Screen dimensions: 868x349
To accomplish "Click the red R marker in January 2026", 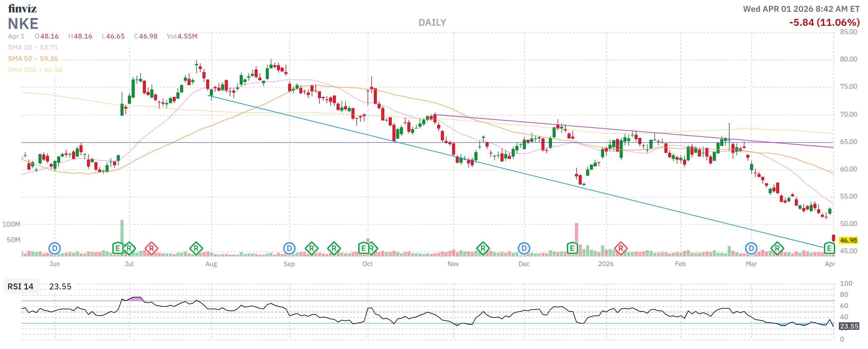I will [621, 249].
